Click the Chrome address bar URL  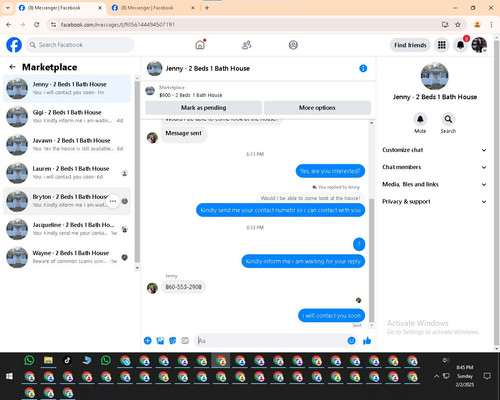118,24
